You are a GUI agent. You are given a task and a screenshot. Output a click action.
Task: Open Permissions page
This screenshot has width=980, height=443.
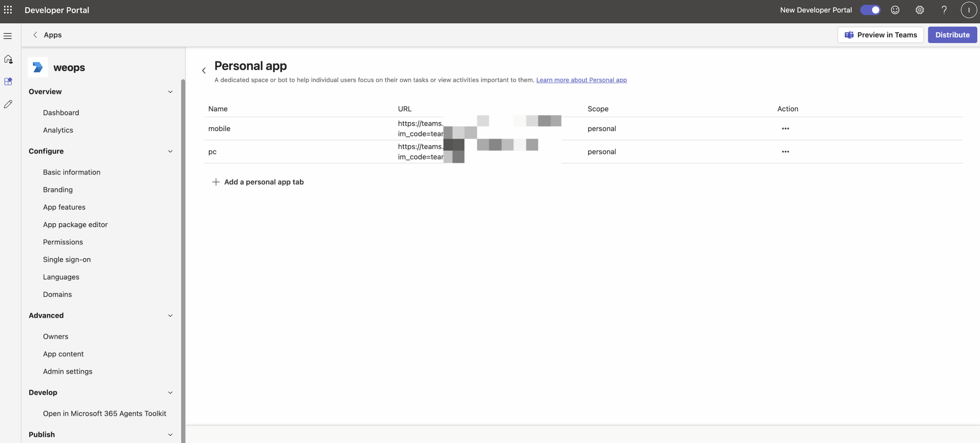pos(63,242)
